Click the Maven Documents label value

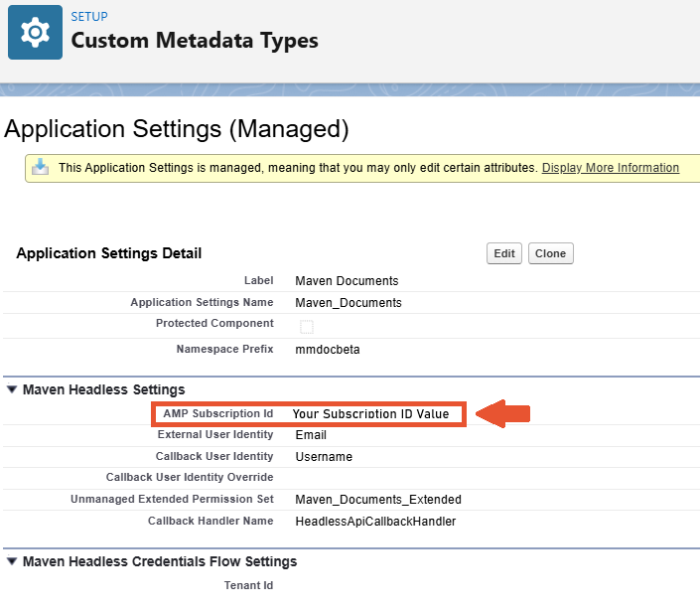click(347, 281)
